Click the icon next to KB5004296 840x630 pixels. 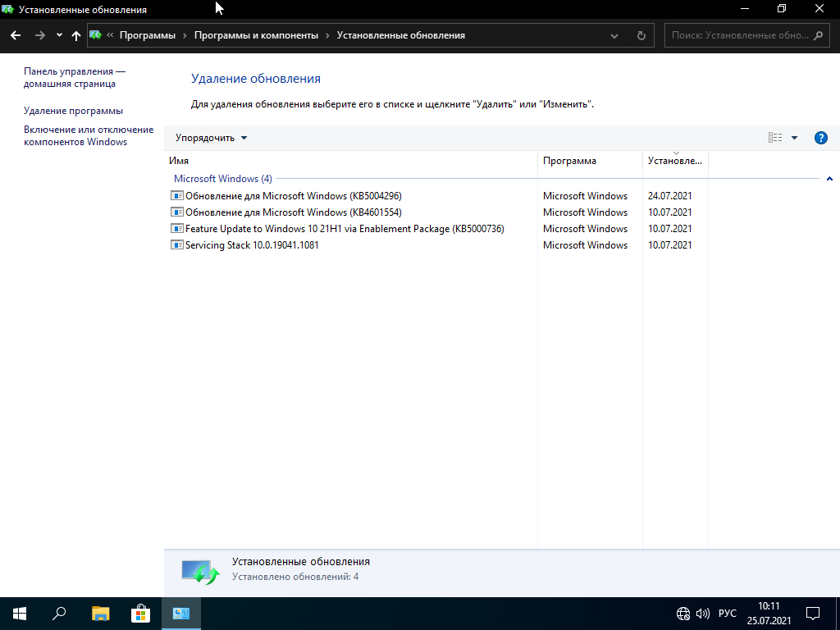(177, 195)
